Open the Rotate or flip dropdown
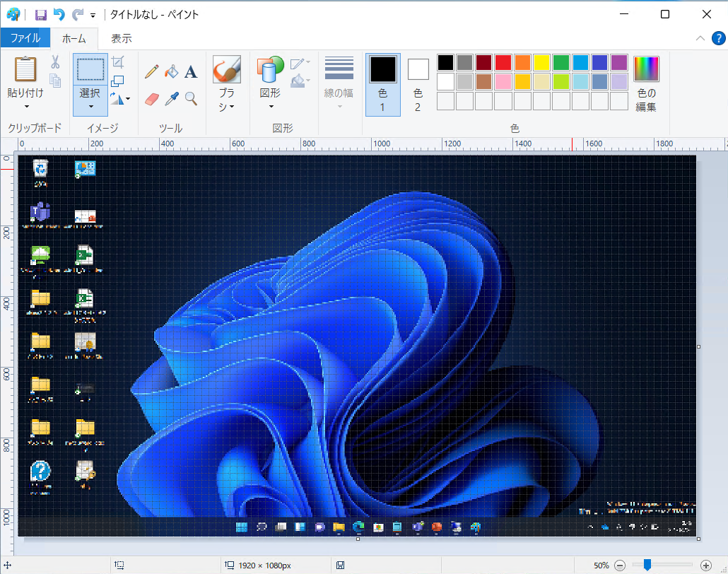The image size is (728, 574). pos(119,99)
